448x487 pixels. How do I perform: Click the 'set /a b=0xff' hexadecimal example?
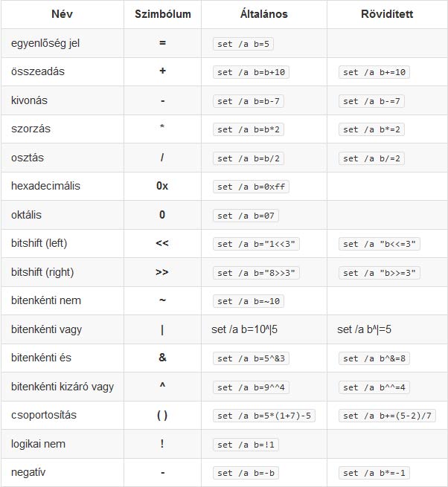[x=251, y=187]
